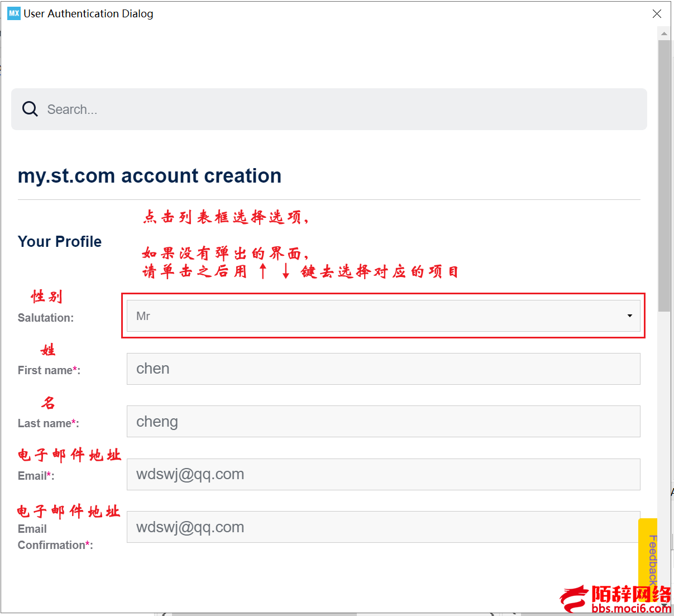Click the red dragon watermark logo
Screen dimensions: 674x616
(x=575, y=599)
